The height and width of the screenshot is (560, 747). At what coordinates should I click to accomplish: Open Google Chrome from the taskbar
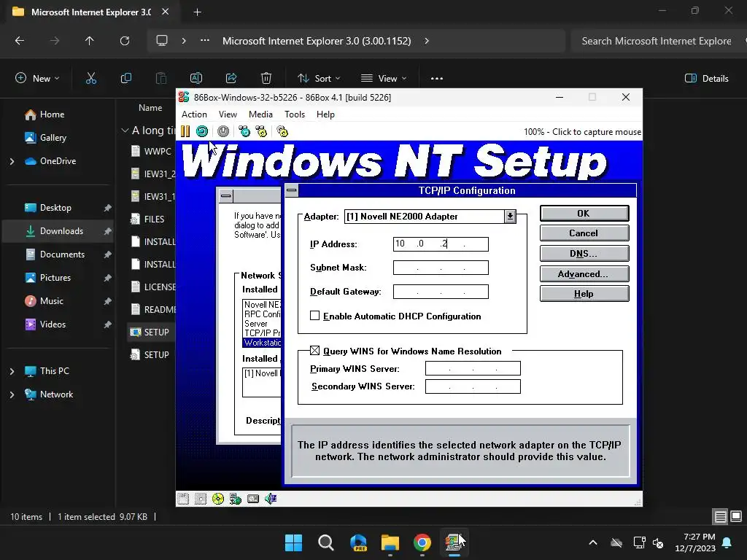(422, 542)
